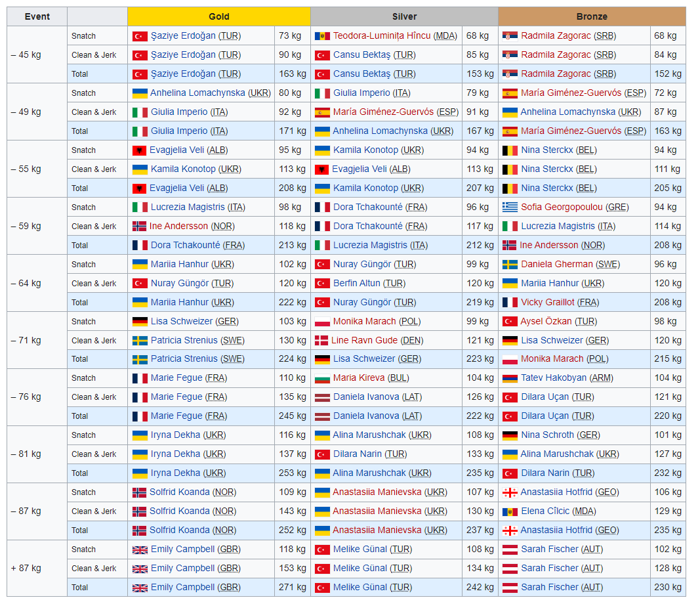The image size is (700, 604).
Task: Click the Turkish flag next to Aysel Özkan
Action: (510, 322)
